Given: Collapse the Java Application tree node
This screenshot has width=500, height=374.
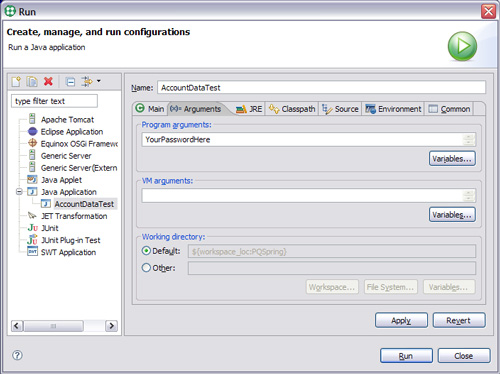Looking at the screenshot, I should [19, 192].
